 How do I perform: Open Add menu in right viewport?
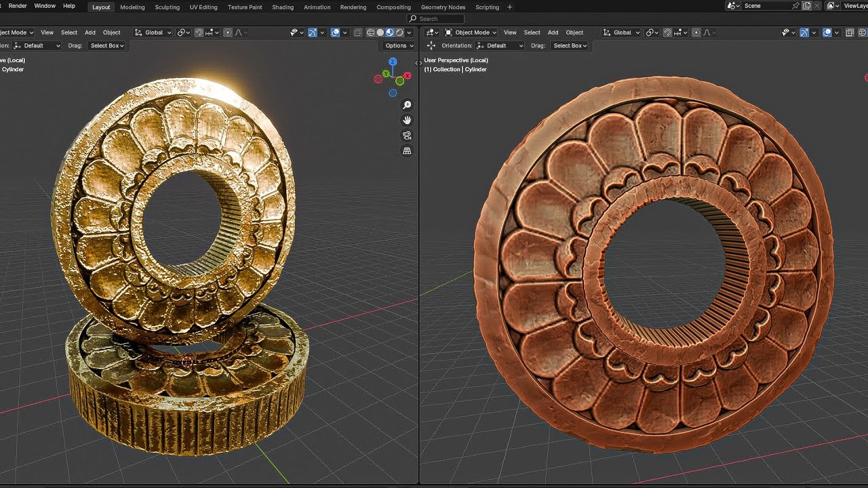(x=553, y=33)
